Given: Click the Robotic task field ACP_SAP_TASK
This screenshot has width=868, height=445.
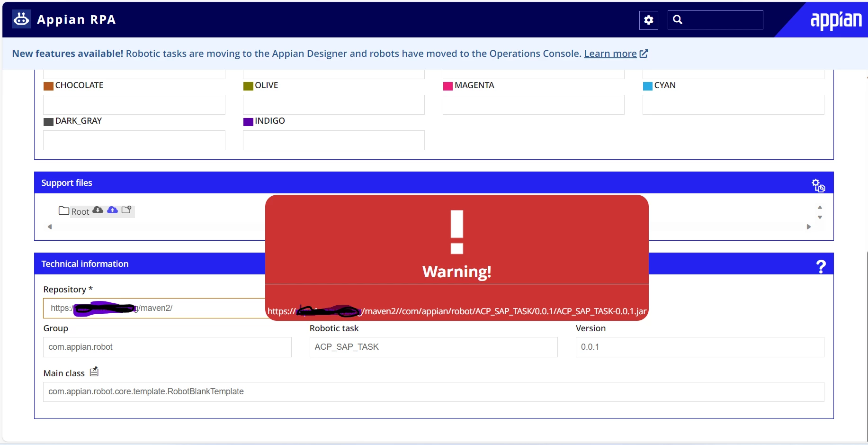Looking at the screenshot, I should click(x=434, y=347).
